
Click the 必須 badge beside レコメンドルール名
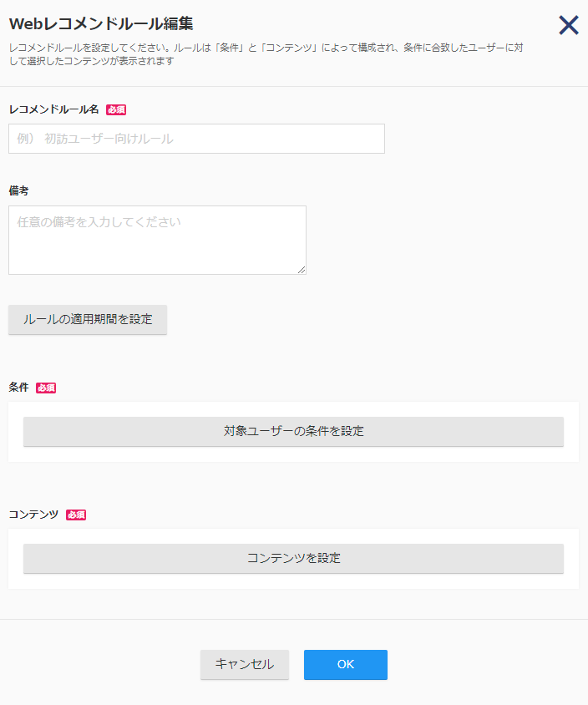(x=116, y=109)
